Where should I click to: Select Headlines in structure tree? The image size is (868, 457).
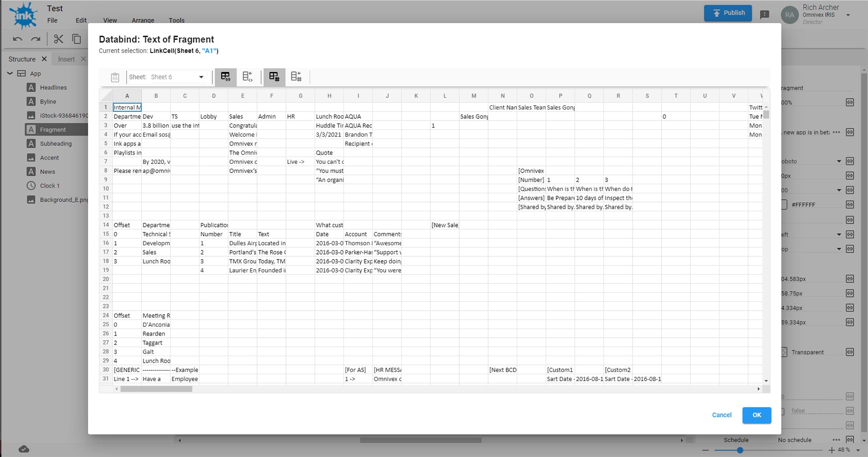[53, 87]
